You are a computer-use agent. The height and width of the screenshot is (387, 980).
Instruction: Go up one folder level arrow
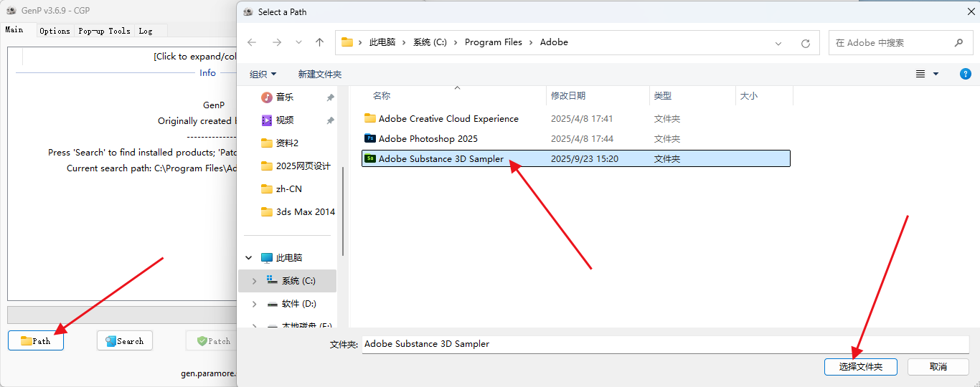(320, 42)
